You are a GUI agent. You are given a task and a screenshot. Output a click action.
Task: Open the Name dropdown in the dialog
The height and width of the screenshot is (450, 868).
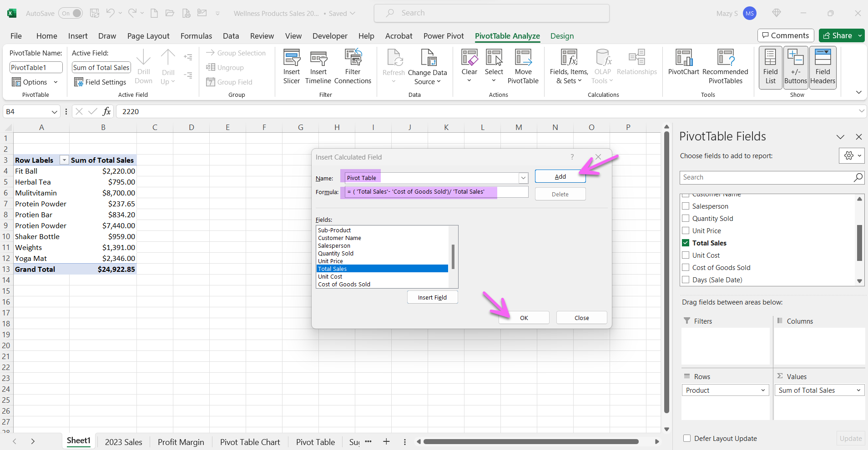pyautogui.click(x=524, y=177)
